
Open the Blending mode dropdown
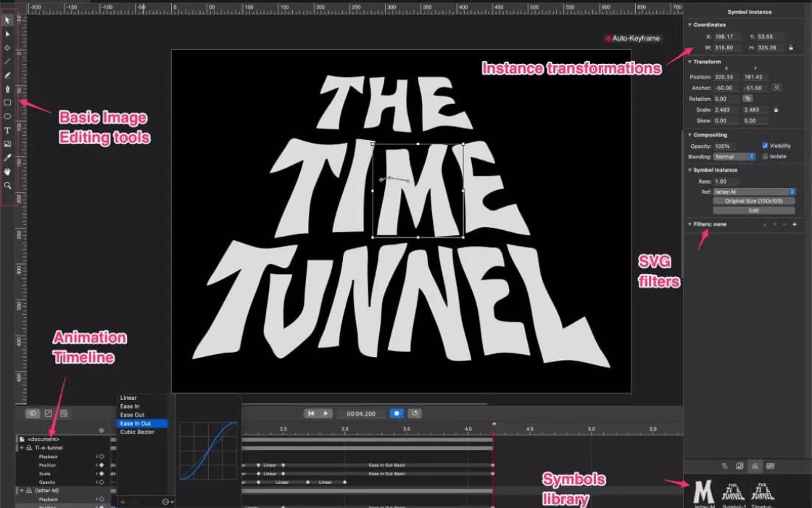[734, 157]
